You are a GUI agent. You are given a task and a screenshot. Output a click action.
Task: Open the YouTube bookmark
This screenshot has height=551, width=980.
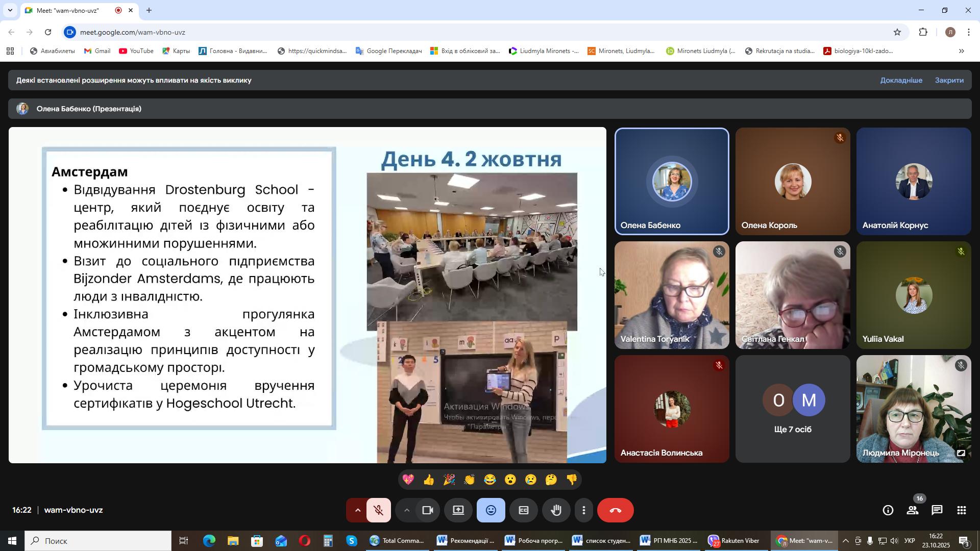tap(136, 51)
